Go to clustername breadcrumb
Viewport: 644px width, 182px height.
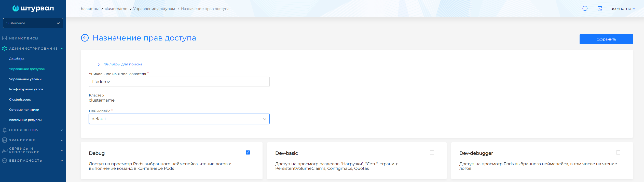coord(116,9)
